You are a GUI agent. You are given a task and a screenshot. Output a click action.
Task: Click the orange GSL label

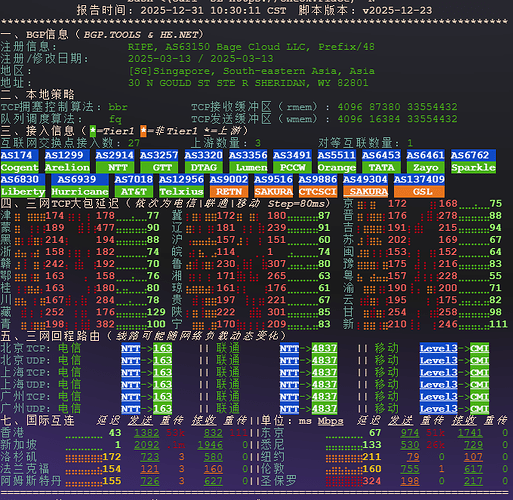419,192
